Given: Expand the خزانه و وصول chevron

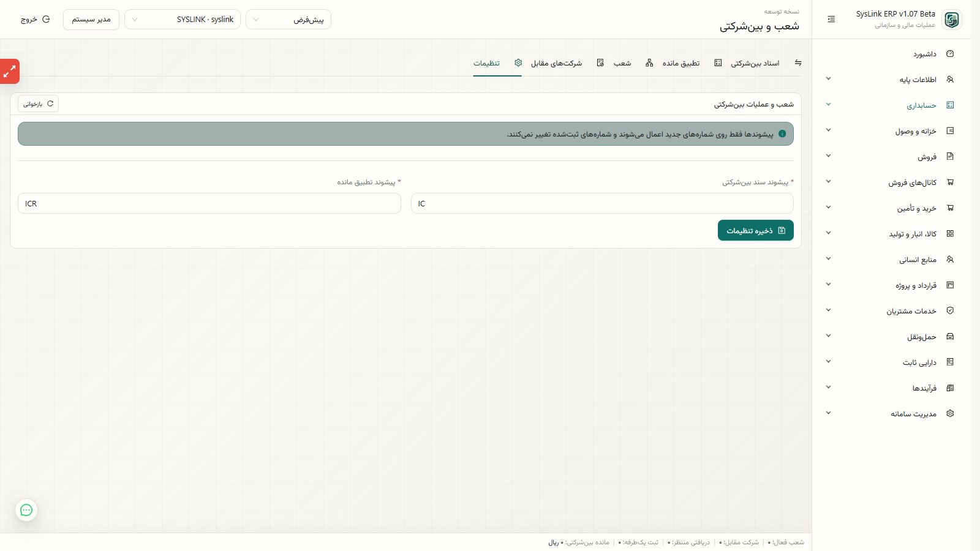Looking at the screenshot, I should click(828, 130).
